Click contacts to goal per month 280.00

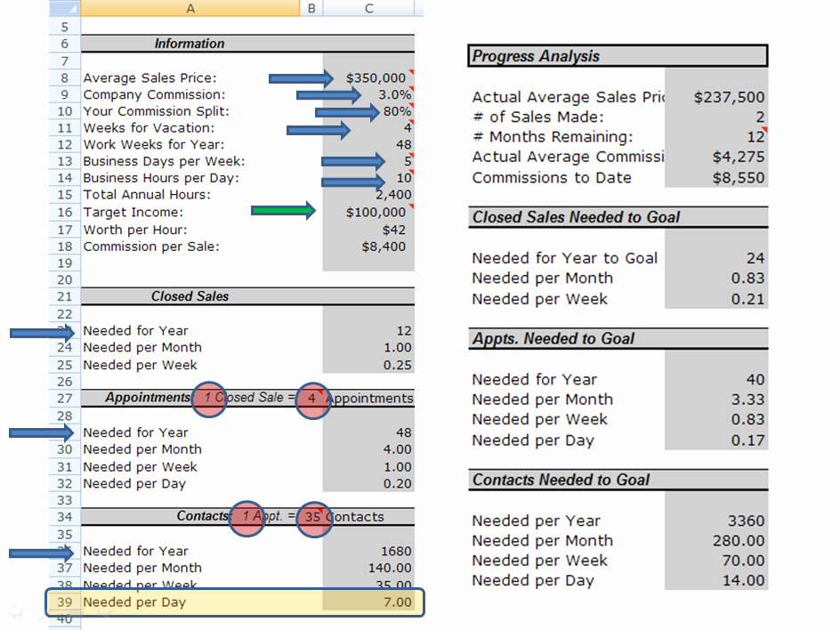[716, 540]
